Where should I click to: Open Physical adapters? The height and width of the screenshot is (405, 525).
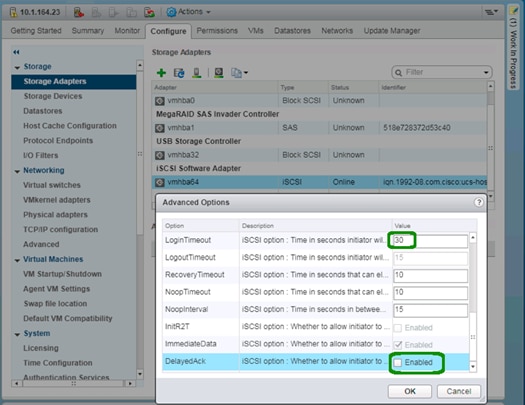coord(55,215)
